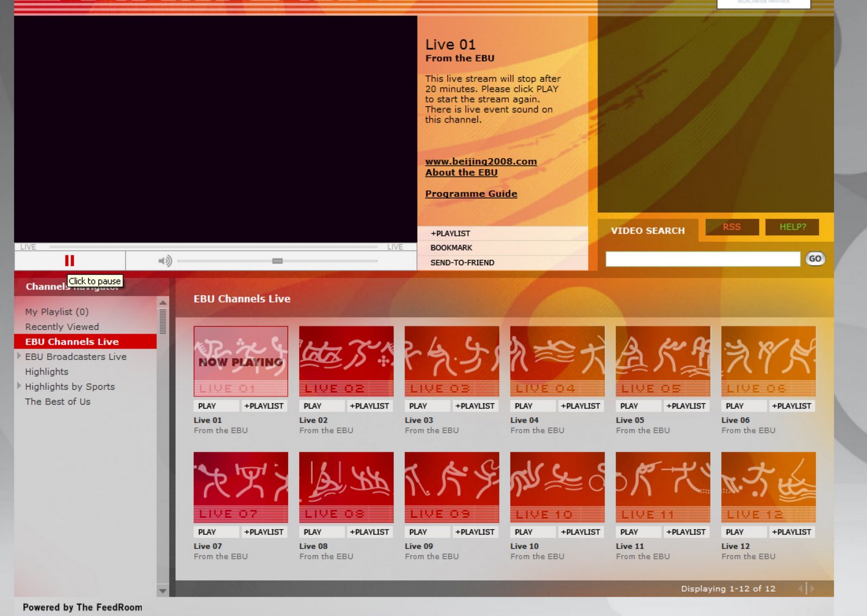Select the Live 03 thumbnail

452,361
